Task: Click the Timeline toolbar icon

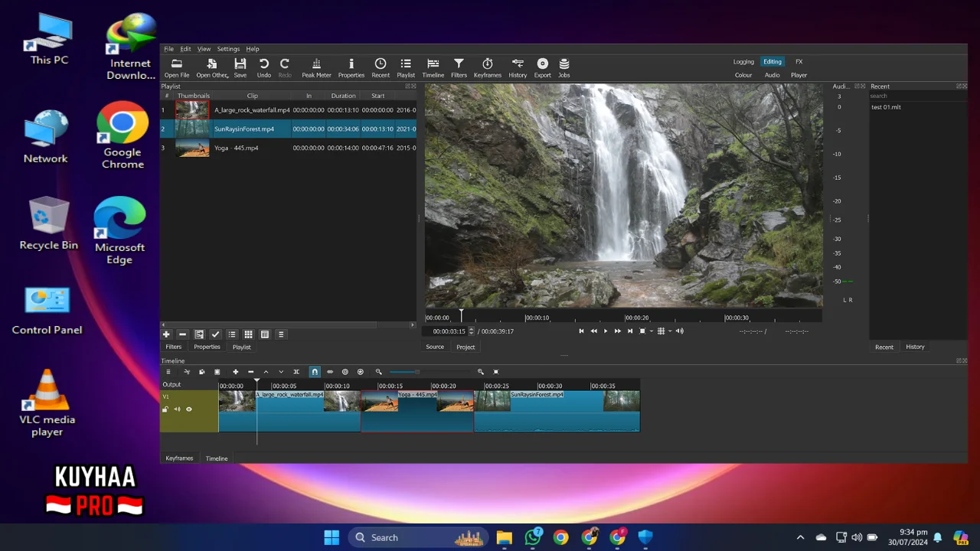Action: (x=433, y=68)
